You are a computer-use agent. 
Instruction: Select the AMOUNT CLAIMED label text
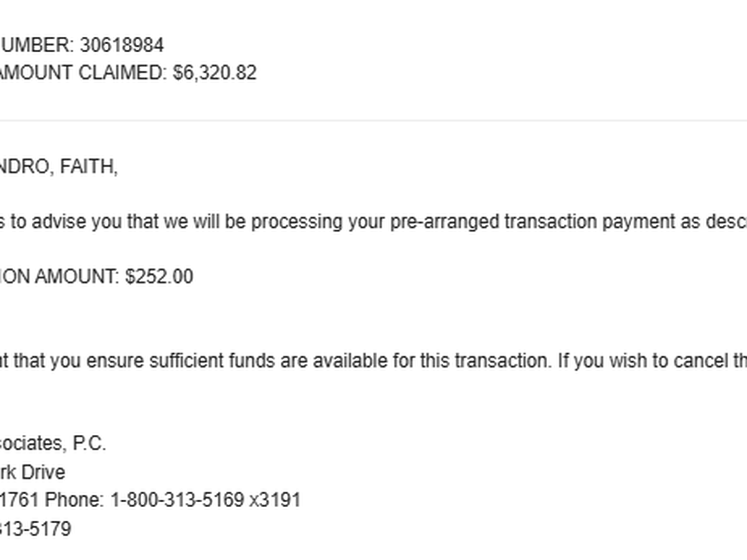point(81,73)
